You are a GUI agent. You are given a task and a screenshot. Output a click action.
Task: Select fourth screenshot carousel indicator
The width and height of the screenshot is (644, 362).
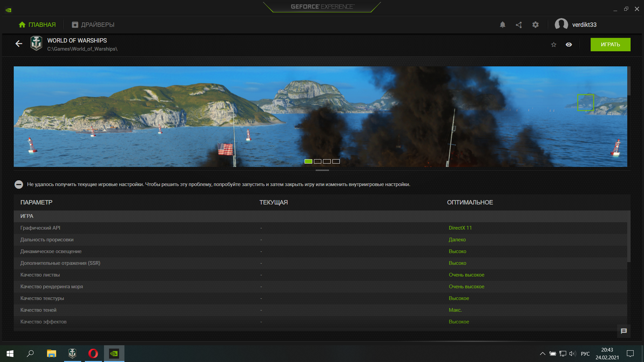336,161
